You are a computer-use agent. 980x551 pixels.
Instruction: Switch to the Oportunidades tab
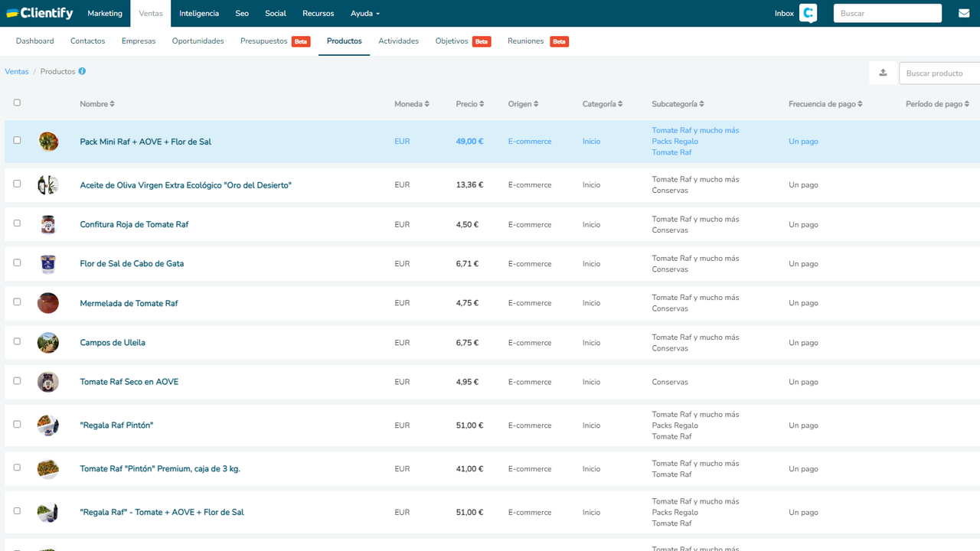pyautogui.click(x=198, y=41)
